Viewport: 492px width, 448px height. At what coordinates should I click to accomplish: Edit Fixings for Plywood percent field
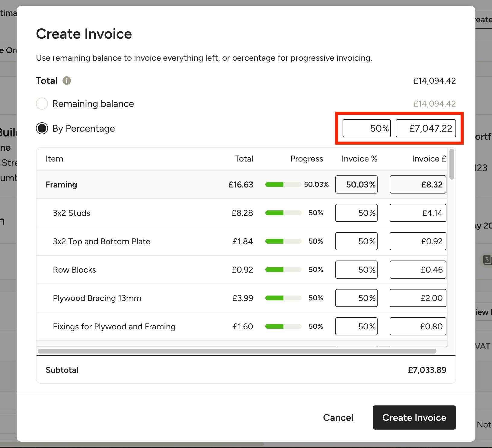[356, 326]
